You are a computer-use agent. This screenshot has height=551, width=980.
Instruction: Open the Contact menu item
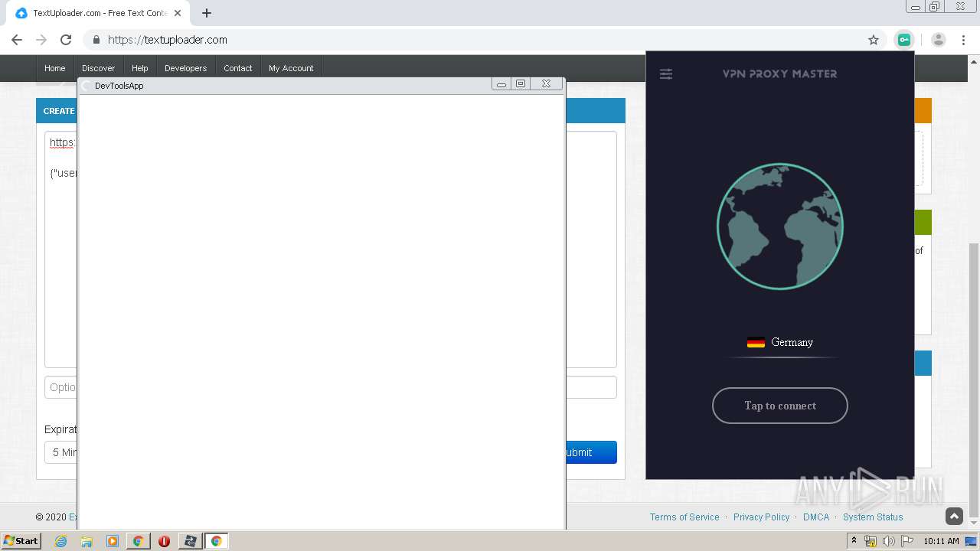[238, 68]
